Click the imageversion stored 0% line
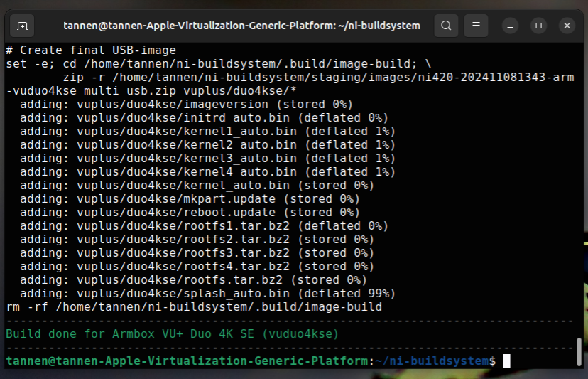 pos(186,104)
